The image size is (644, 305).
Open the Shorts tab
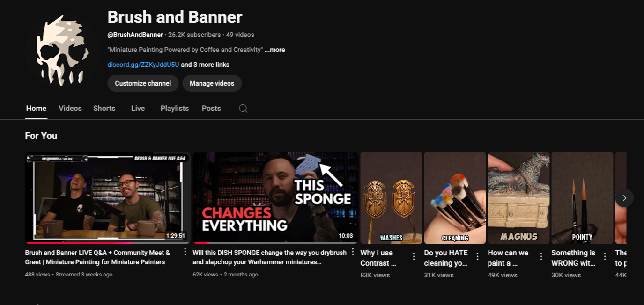pyautogui.click(x=104, y=108)
